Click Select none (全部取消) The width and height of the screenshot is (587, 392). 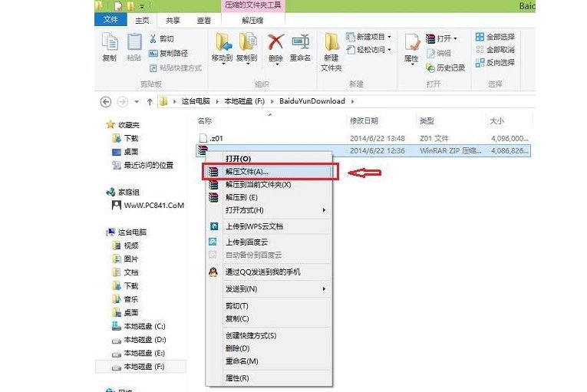pos(495,49)
